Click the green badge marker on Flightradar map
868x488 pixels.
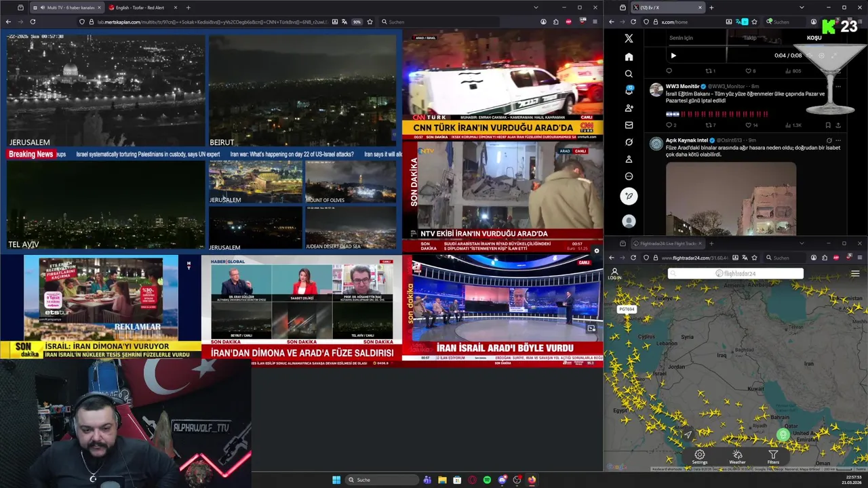click(783, 435)
